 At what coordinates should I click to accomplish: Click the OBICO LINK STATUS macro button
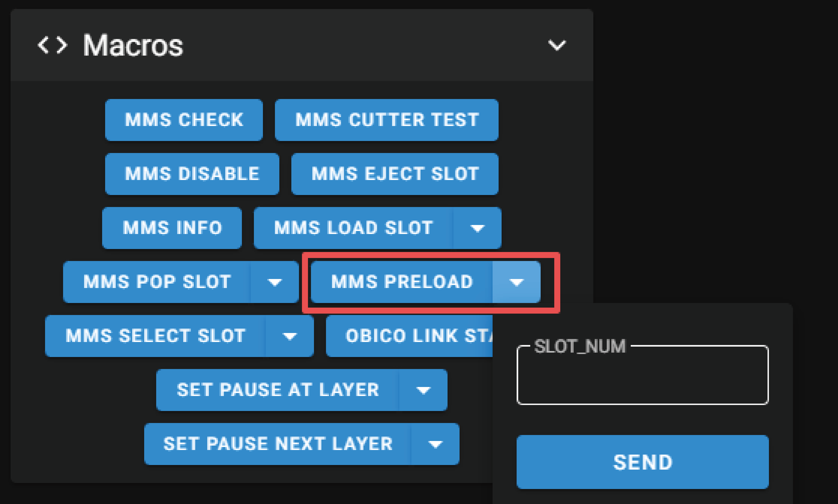tap(410, 336)
